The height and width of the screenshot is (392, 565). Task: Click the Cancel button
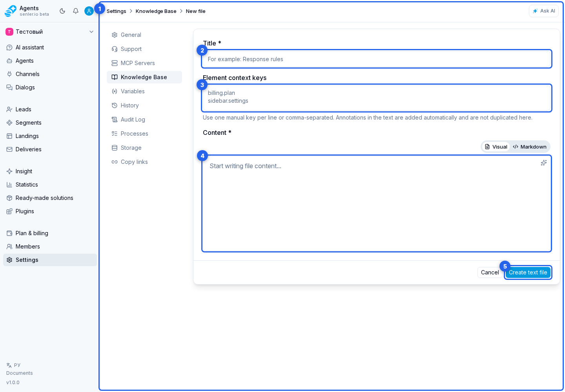[x=490, y=272]
